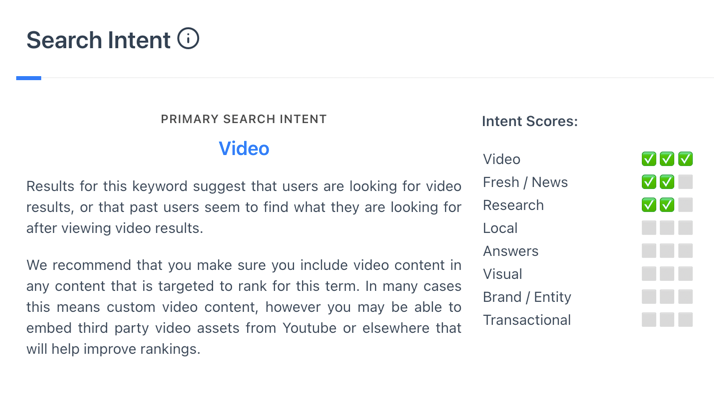This screenshot has width=714, height=402.
Task: Click the Search Intent heading
Action: point(98,40)
